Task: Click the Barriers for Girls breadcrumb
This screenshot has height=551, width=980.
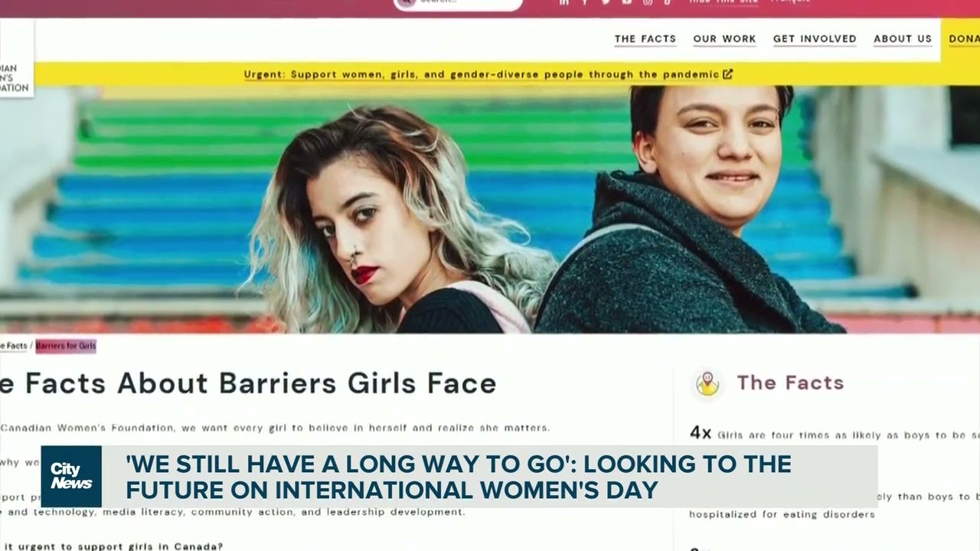Action: point(66,346)
